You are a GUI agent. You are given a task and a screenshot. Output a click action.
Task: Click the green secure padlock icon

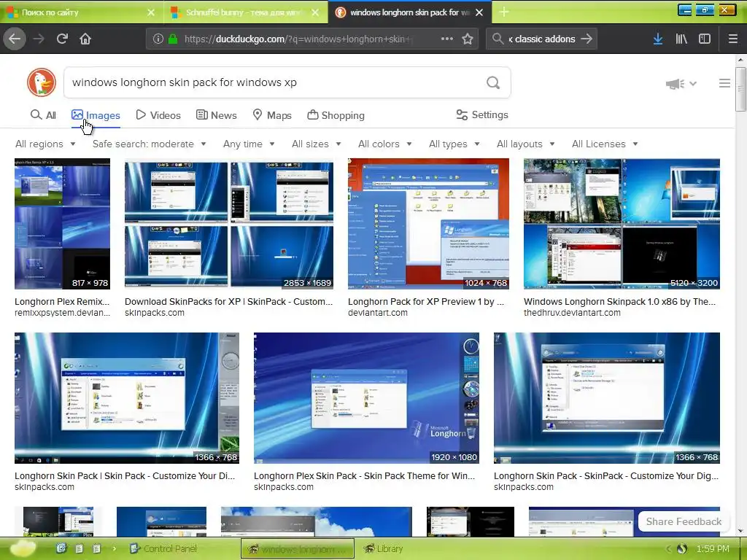[173, 39]
